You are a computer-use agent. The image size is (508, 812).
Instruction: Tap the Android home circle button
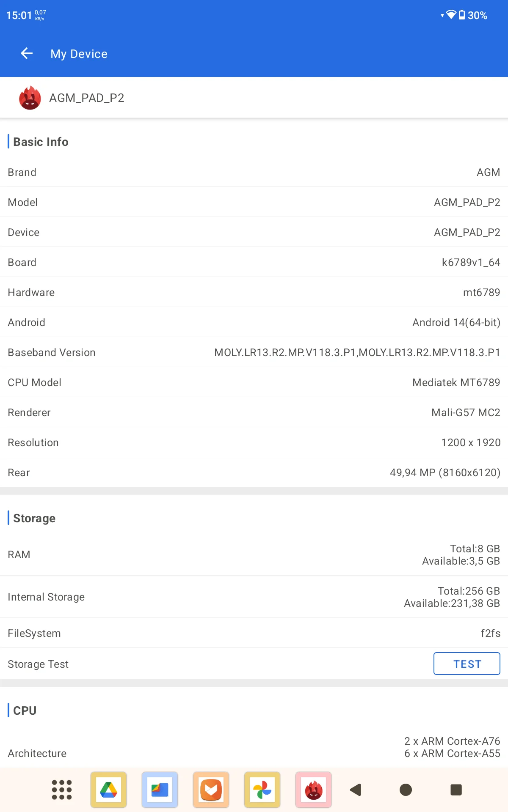(406, 790)
